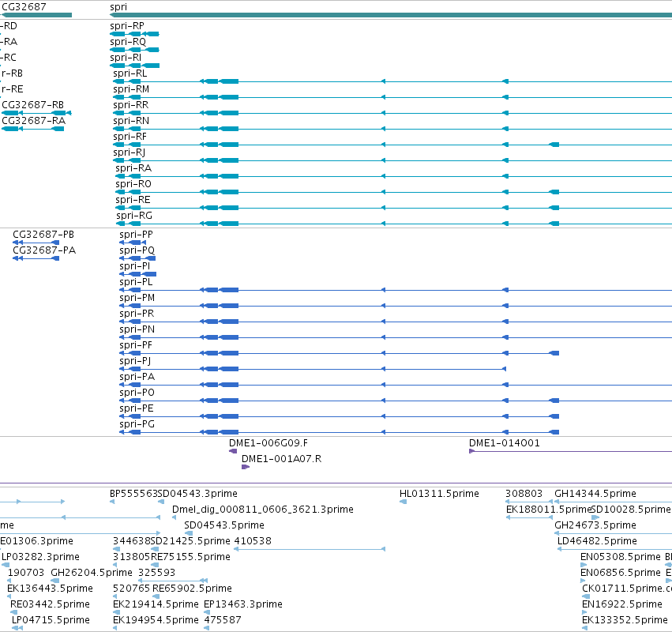
Task: Click the spri-PO protein label
Action: 137,393
